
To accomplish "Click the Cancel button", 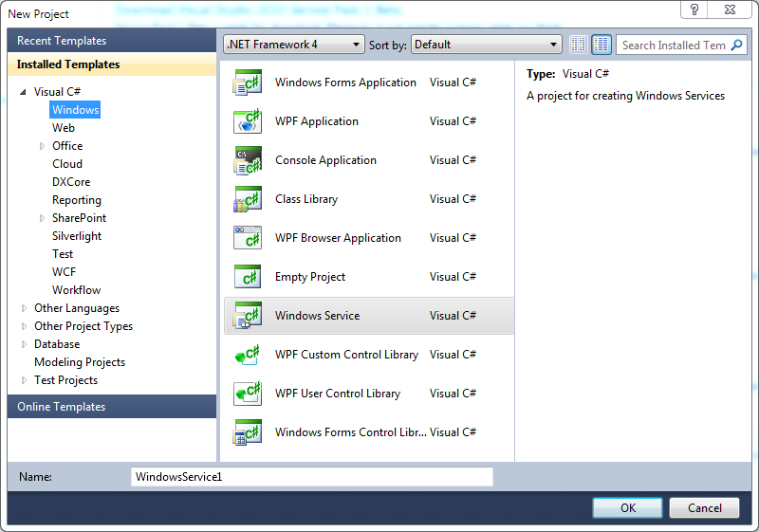I will coord(704,508).
